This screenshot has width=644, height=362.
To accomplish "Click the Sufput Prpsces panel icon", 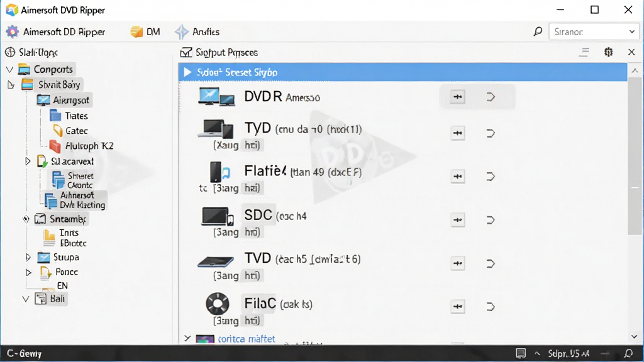I will (x=186, y=53).
